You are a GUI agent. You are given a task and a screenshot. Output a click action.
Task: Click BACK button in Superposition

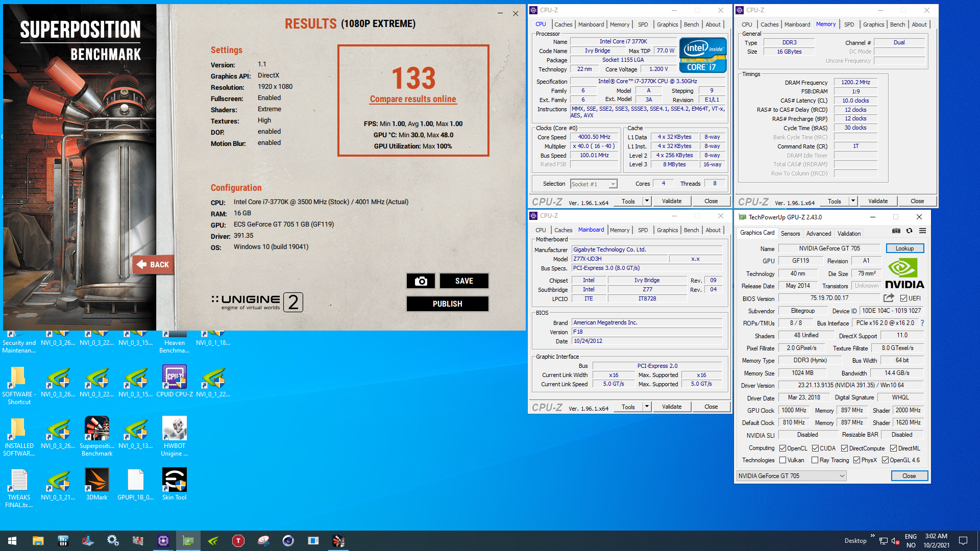154,265
